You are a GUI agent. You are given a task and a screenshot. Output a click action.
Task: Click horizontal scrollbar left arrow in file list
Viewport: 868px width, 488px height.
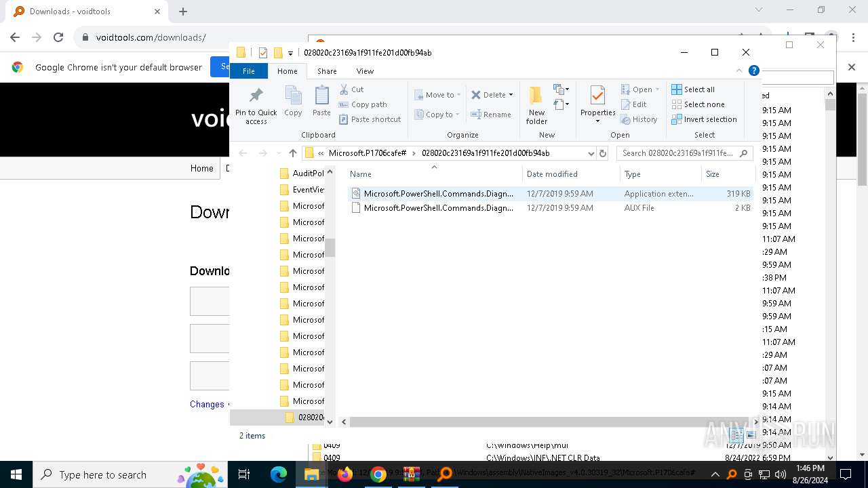(344, 422)
